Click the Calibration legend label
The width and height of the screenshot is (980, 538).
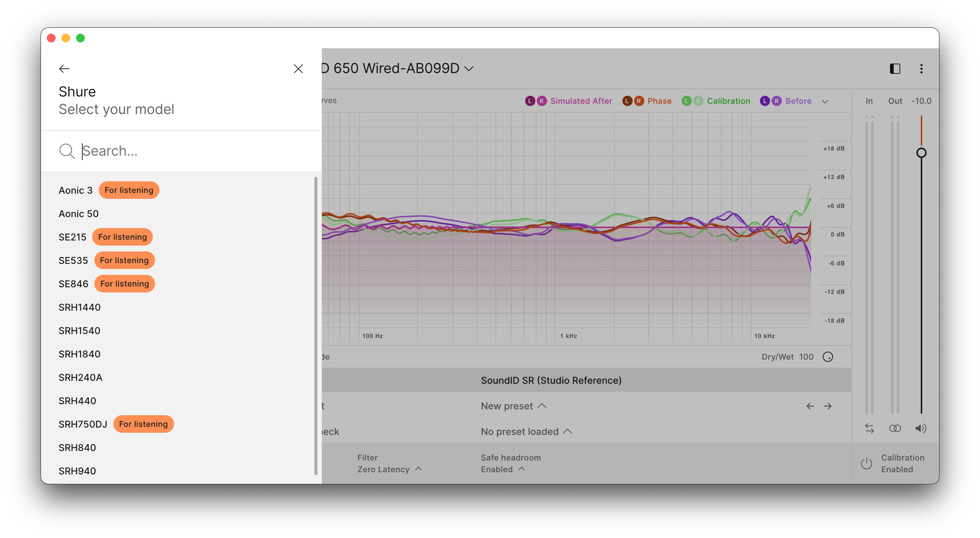[x=728, y=101]
